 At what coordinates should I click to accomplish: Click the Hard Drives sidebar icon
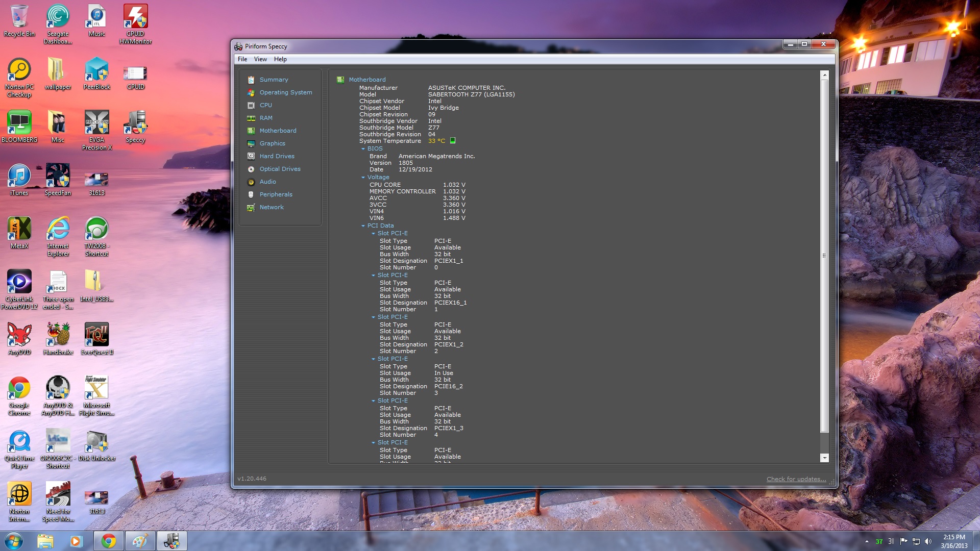(251, 156)
